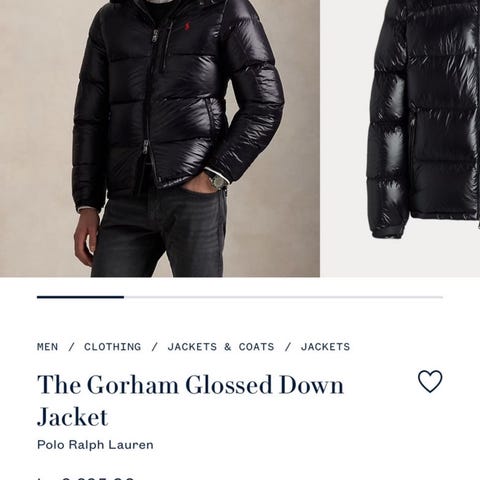Open JACKETS & COATS breadcrumb
Viewport: 480px width, 480px height.
(221, 347)
